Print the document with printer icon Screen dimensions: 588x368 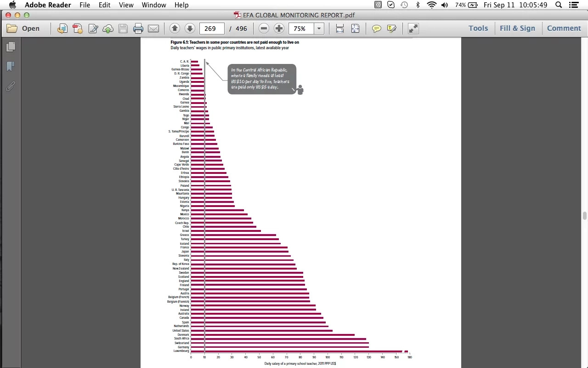pos(138,29)
